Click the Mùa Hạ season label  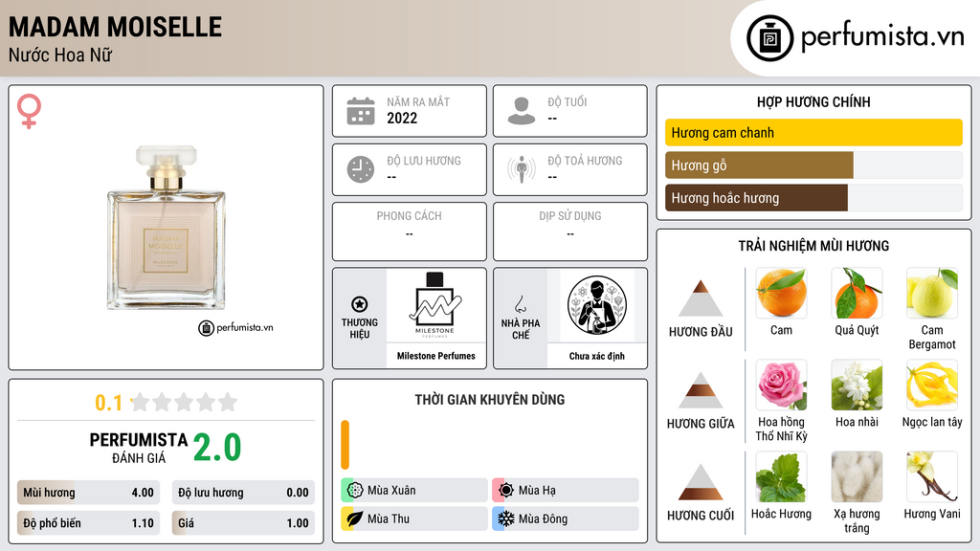[537, 490]
